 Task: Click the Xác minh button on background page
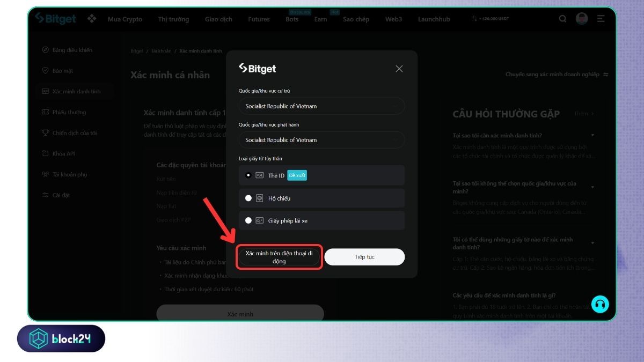point(240,313)
